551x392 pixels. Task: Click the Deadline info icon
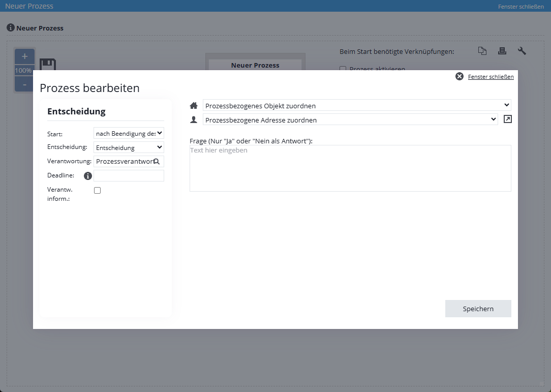[x=87, y=176]
